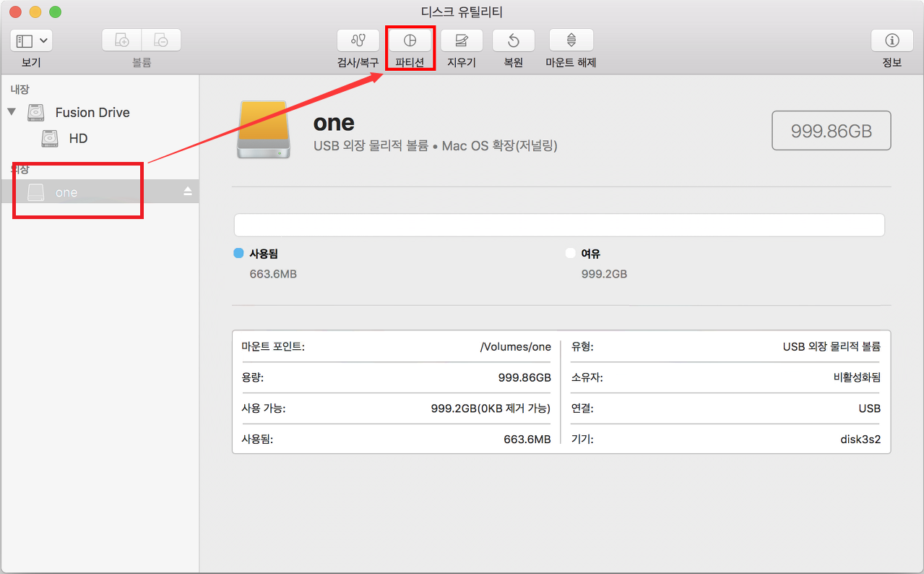The width and height of the screenshot is (924, 574).
Task: Eject the 'one' volume via eject icon
Action: 188,192
